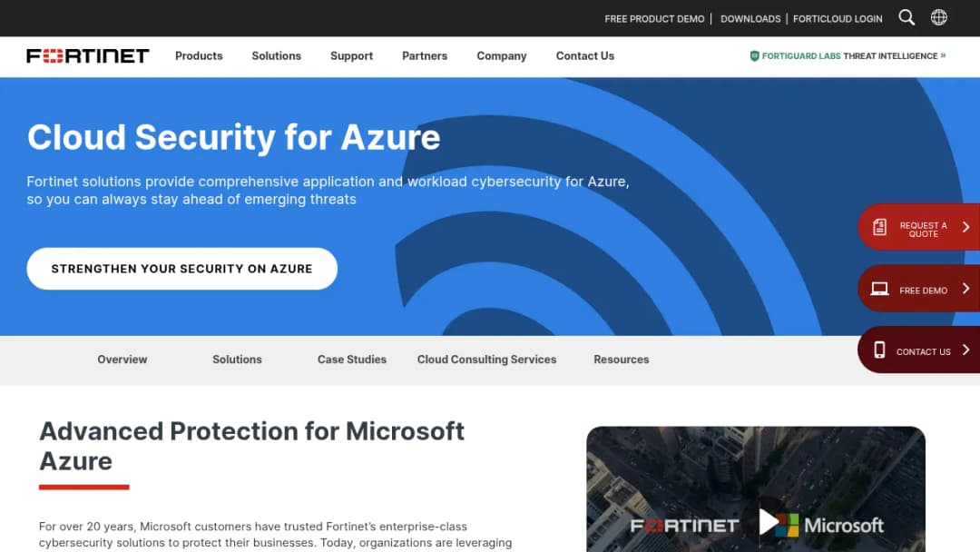Click the 'For over 20 years' paragraph
The height and width of the screenshot is (552, 980).
pyautogui.click(x=275, y=535)
